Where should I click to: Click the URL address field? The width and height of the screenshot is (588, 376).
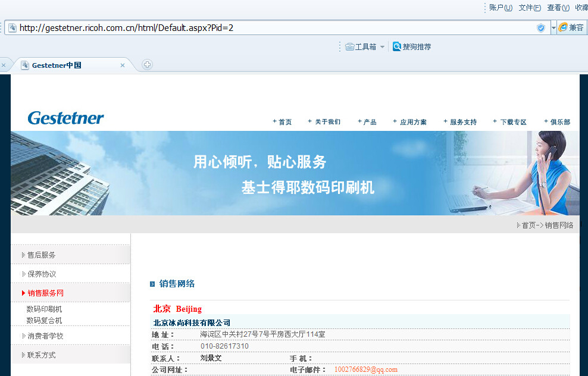pos(277,28)
